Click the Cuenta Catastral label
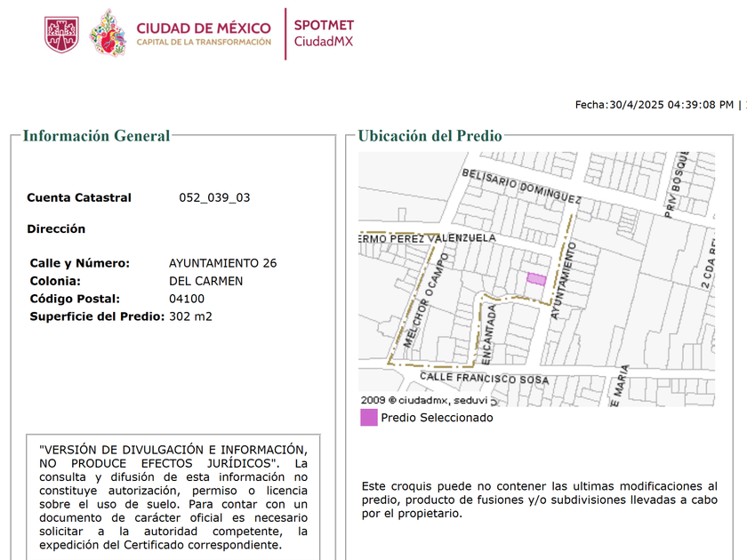This screenshot has width=747, height=560. point(79,197)
